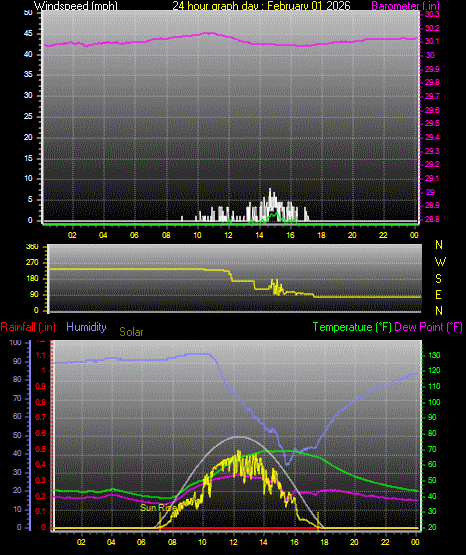
Task: Click the Windspeed (mph) axis title
Action: tap(75, 5)
